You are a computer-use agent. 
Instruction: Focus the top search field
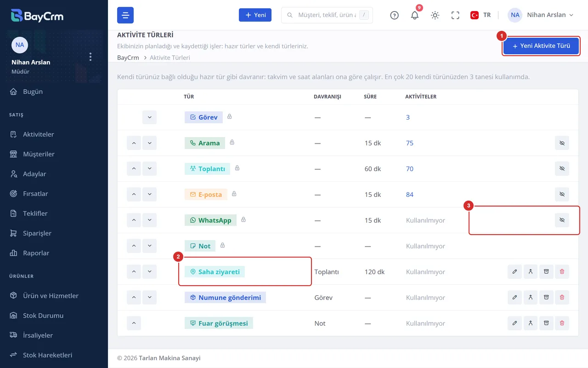tap(327, 15)
